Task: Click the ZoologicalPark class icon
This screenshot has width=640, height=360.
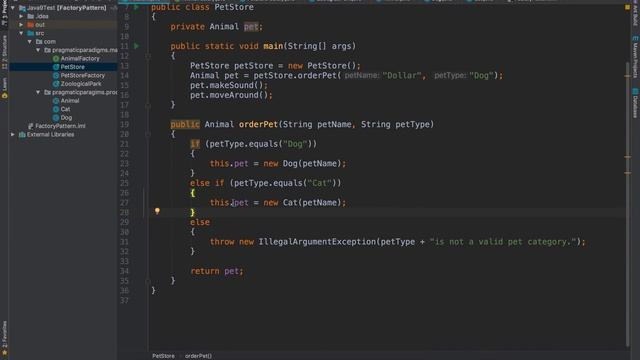Action: pos(56,84)
